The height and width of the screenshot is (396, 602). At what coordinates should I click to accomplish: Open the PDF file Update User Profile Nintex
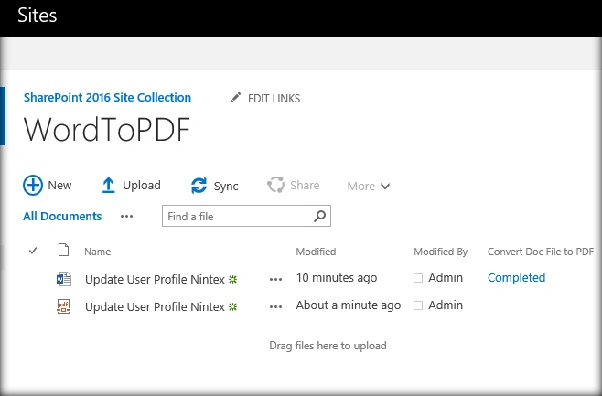tap(155, 307)
